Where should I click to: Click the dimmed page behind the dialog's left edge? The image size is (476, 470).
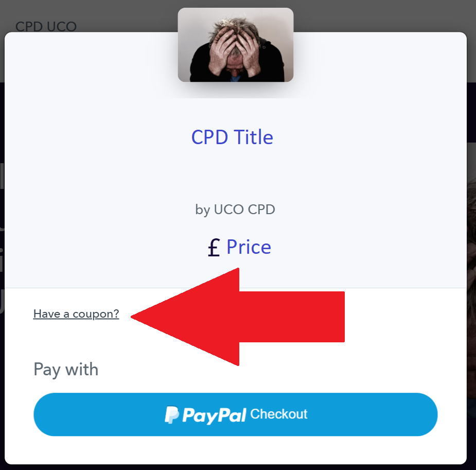click(2, 243)
